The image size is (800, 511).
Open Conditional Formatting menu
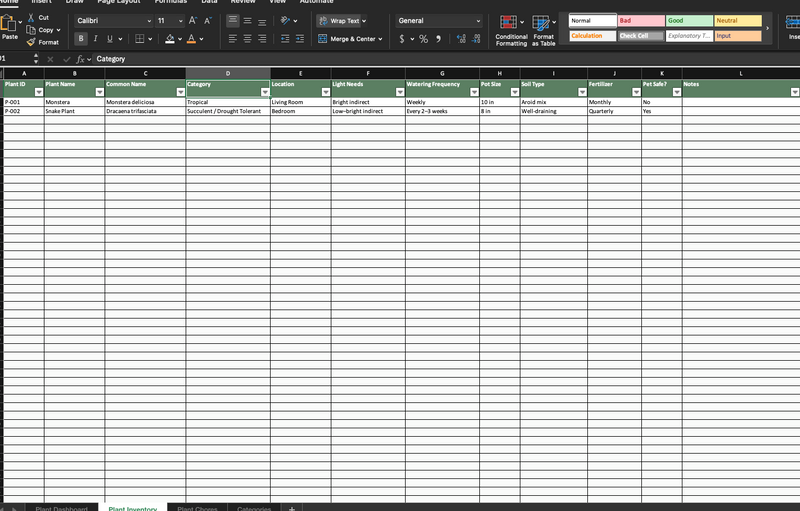[511, 31]
